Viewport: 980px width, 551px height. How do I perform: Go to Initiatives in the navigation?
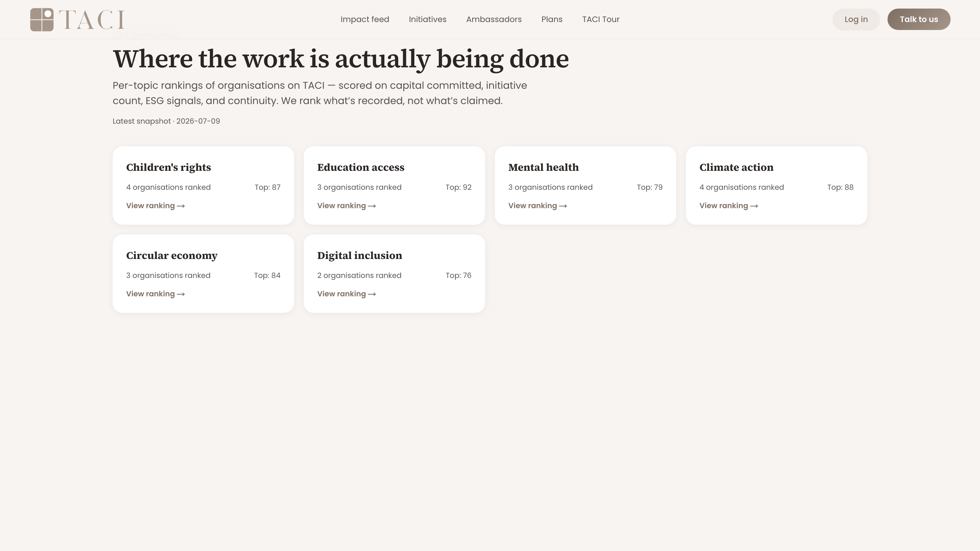click(x=428, y=19)
